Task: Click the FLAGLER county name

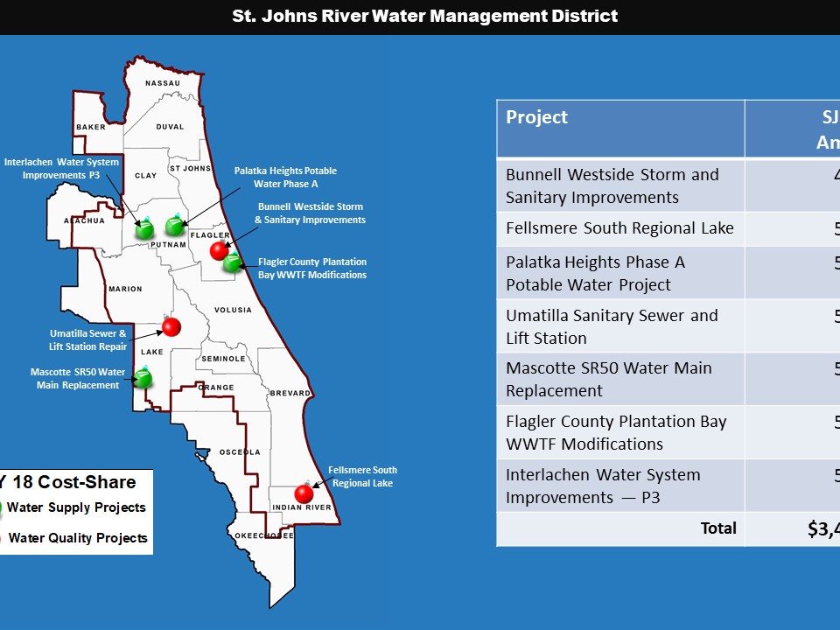Action: 210,235
